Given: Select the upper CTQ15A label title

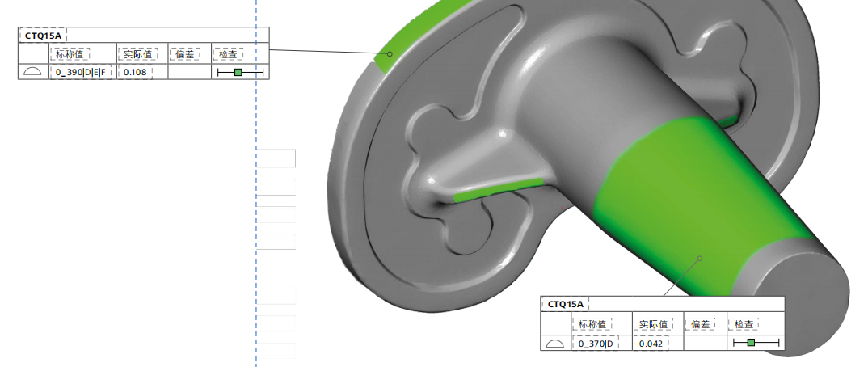Looking at the screenshot, I should (x=43, y=36).
